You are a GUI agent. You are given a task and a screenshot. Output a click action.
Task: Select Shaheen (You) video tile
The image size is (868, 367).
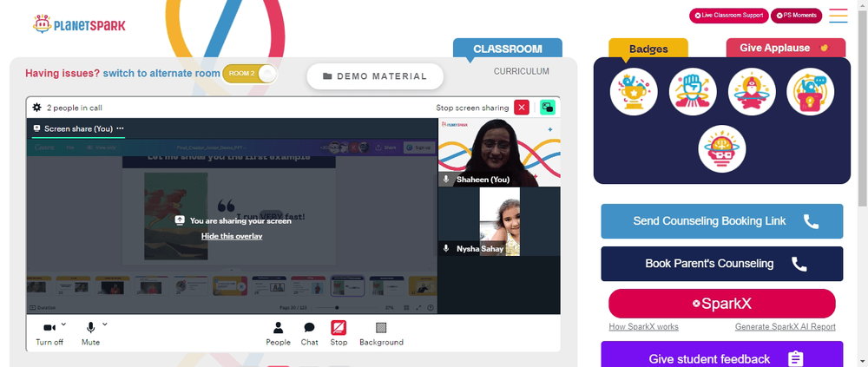click(499, 152)
